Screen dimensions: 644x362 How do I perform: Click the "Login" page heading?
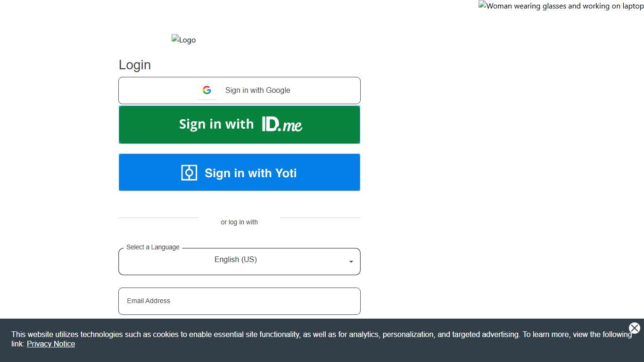(x=134, y=65)
